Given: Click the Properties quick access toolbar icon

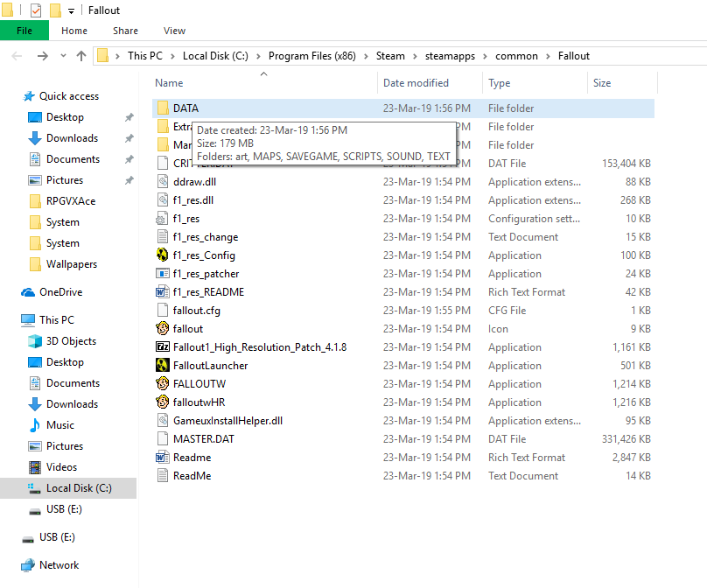Looking at the screenshot, I should [36, 10].
